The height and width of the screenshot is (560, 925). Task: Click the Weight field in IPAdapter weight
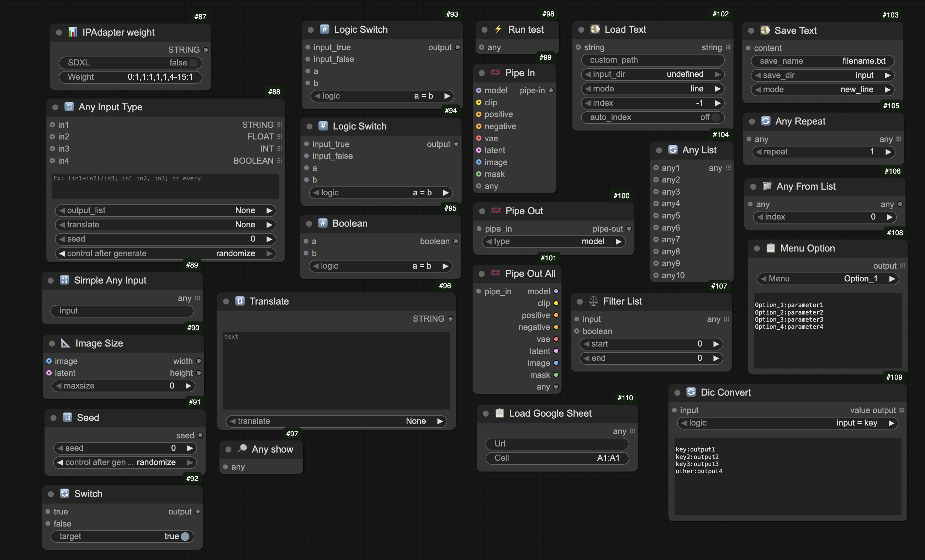point(130,77)
